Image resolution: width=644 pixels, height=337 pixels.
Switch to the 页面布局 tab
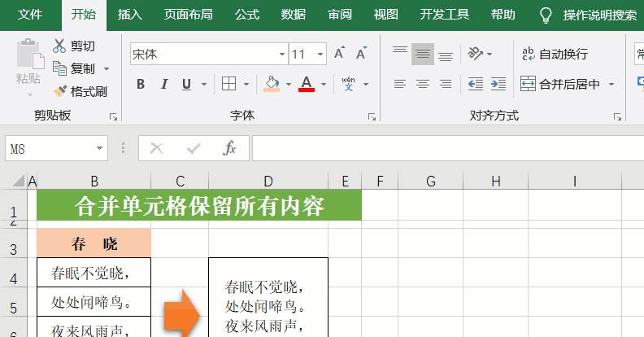pyautogui.click(x=188, y=15)
